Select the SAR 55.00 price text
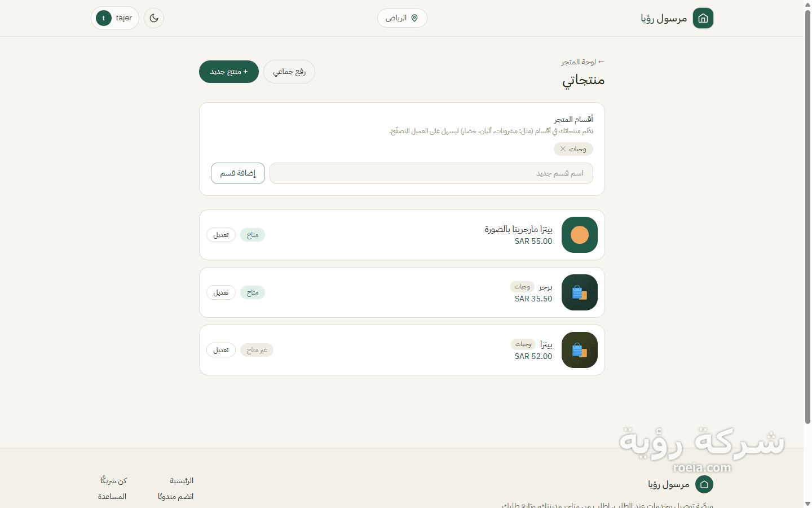812x508 pixels. [533, 241]
